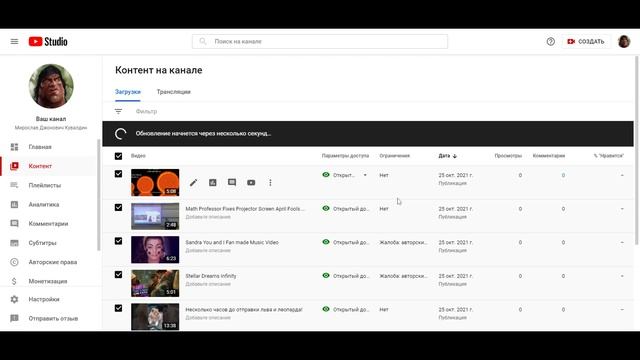Click the pencil edit icon on first video

(193, 182)
